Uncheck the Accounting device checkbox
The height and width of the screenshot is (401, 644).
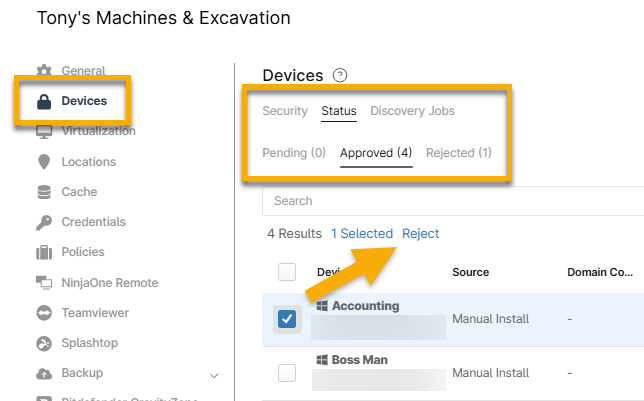pyautogui.click(x=287, y=319)
